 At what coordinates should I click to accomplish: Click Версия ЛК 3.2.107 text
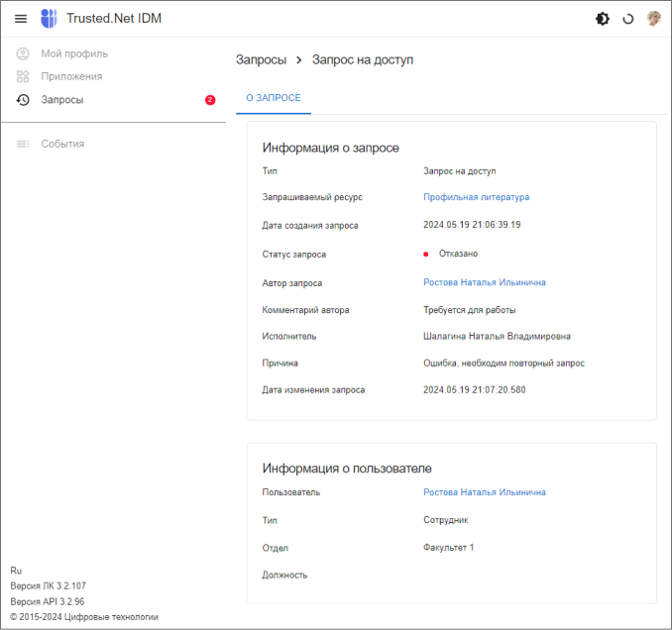[x=48, y=585]
